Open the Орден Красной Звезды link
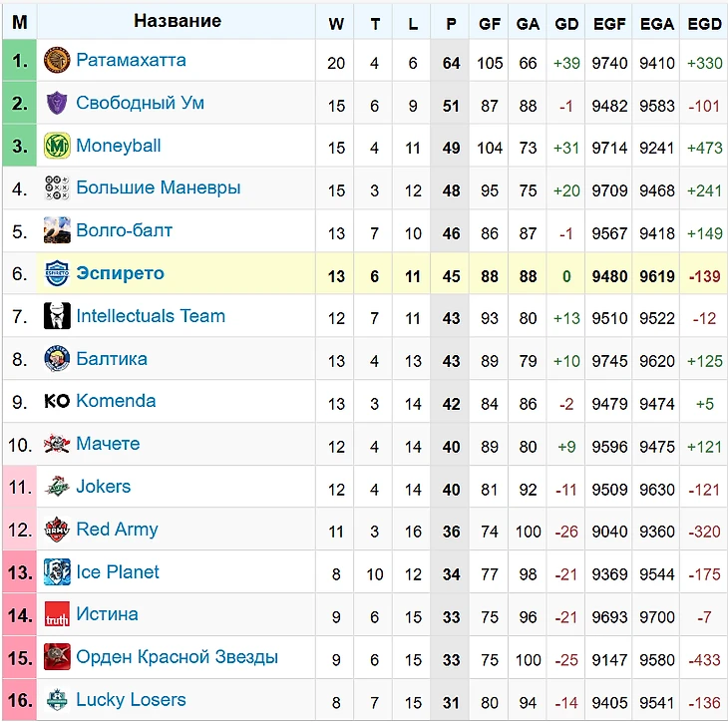 click(177, 657)
